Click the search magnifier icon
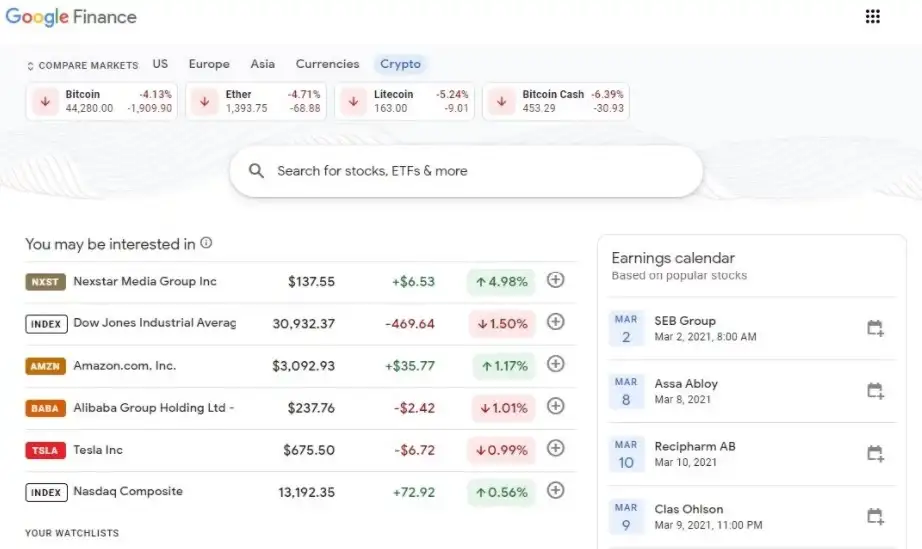 tap(256, 171)
